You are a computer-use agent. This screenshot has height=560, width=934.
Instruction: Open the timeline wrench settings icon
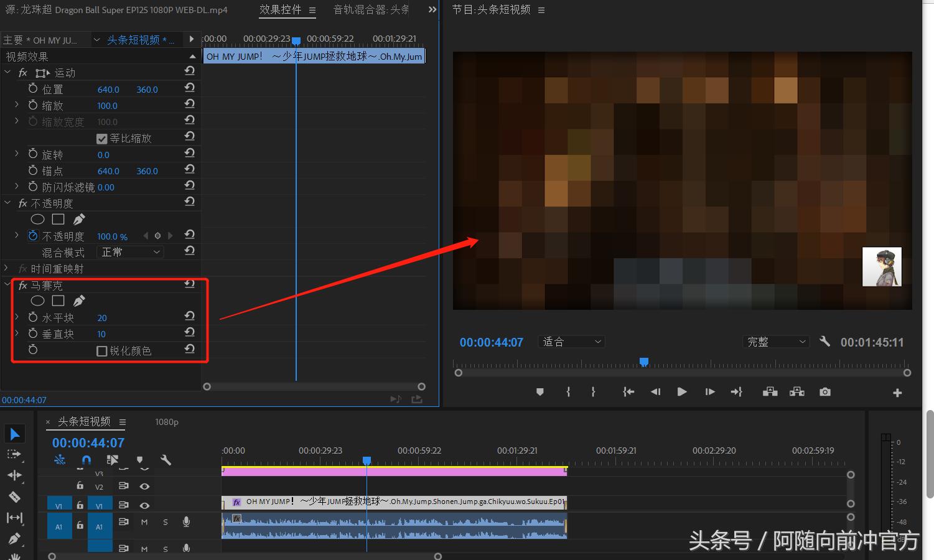pyautogui.click(x=166, y=460)
